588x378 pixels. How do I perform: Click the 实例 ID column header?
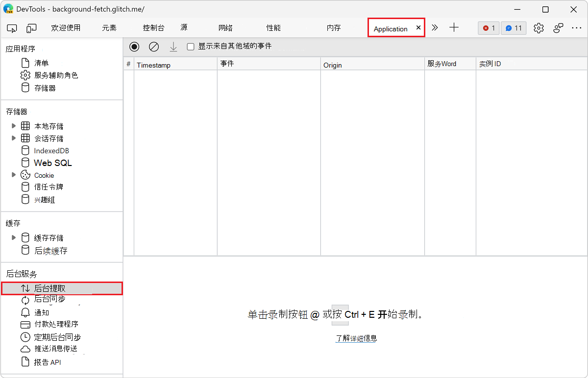[x=532, y=64]
